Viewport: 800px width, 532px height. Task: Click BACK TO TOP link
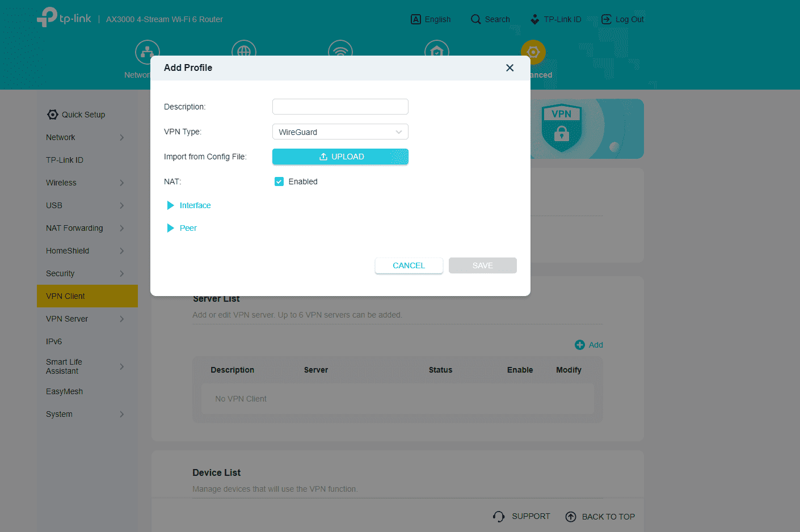pyautogui.click(x=608, y=516)
